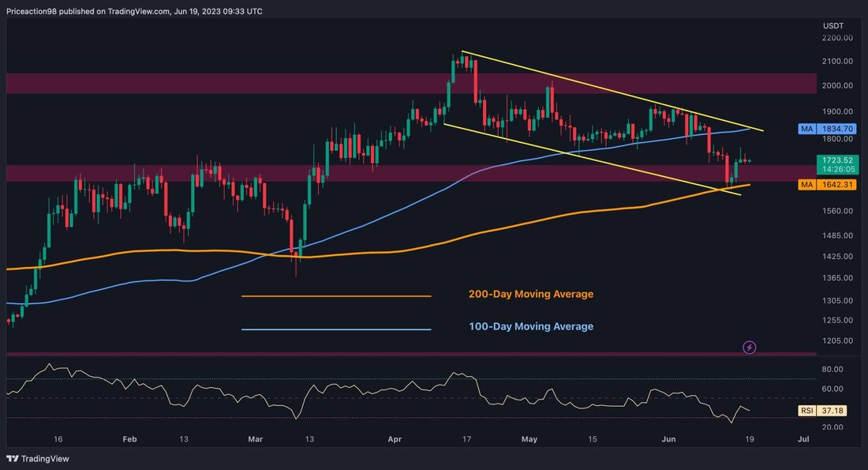Screen dimensions: 868x470
Task: Click the 1560.00 price axis label
Action: tap(837, 211)
